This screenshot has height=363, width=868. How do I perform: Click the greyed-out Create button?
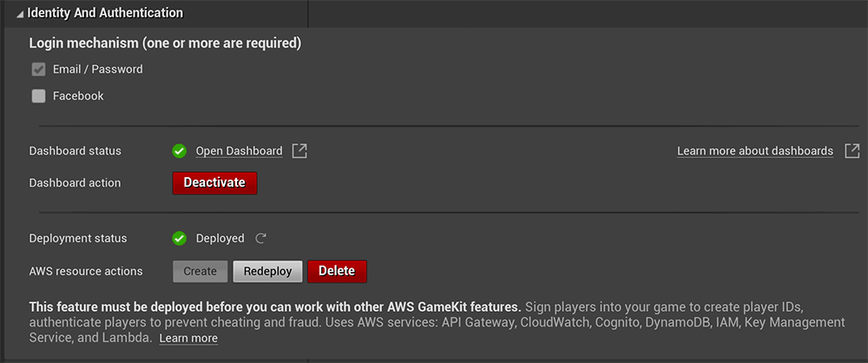pyautogui.click(x=201, y=272)
